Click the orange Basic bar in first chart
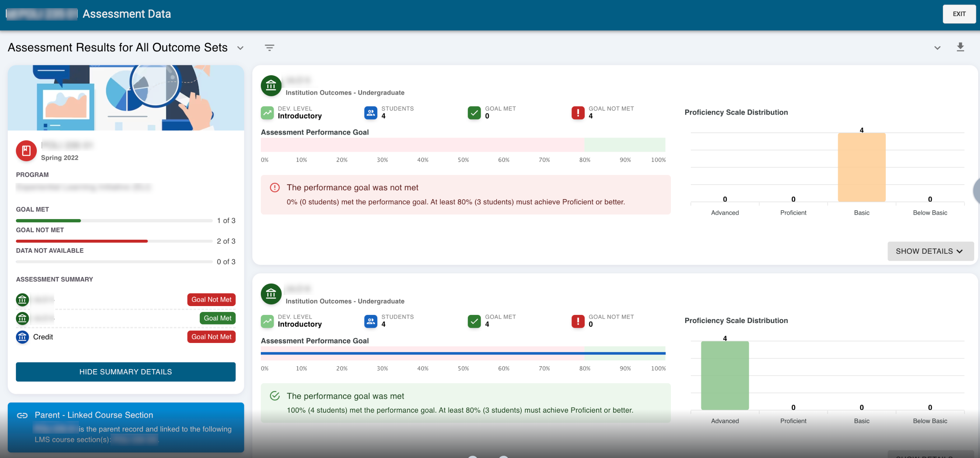Screen dimensions: 980x458 861,167
